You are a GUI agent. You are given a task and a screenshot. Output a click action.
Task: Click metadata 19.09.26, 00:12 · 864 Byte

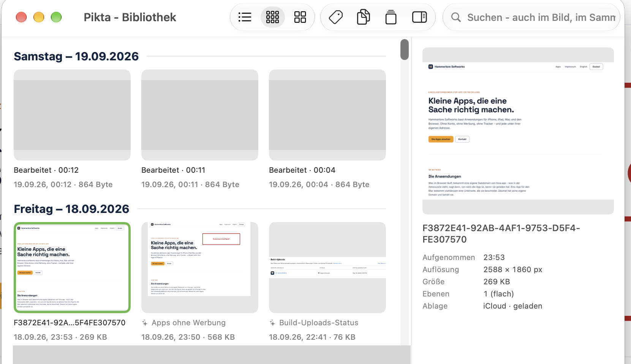pos(63,184)
